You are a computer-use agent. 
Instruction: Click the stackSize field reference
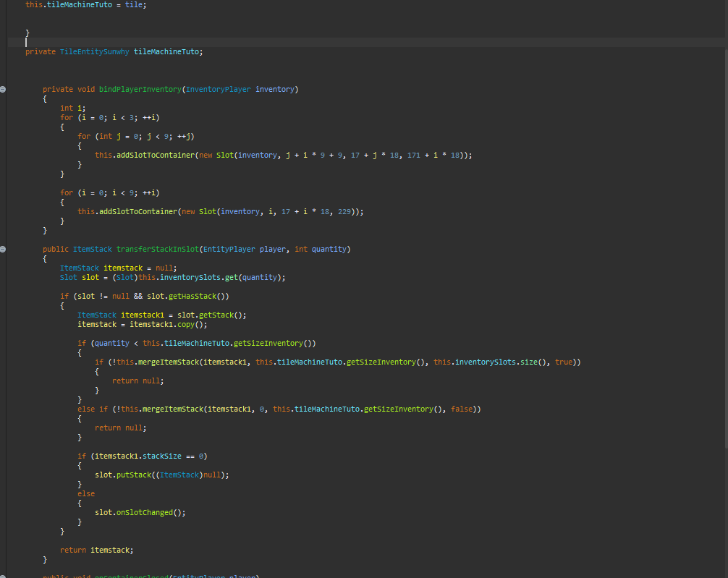[163, 456]
